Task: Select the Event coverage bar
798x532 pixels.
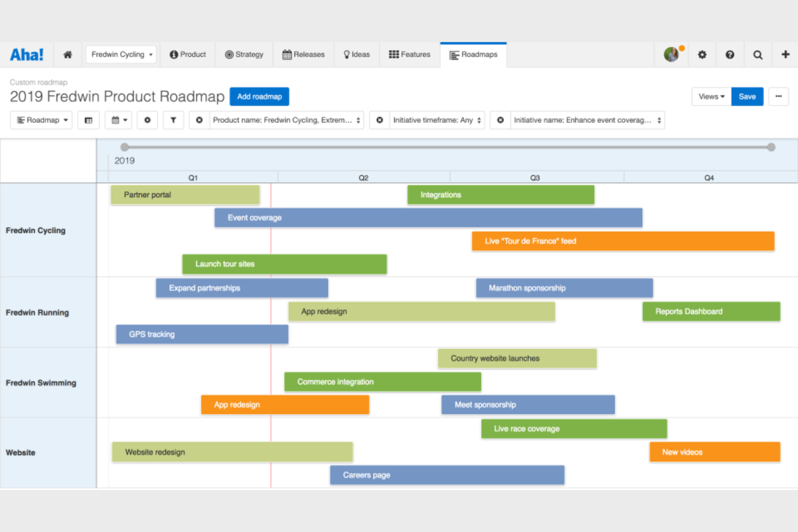Action: tap(428, 218)
